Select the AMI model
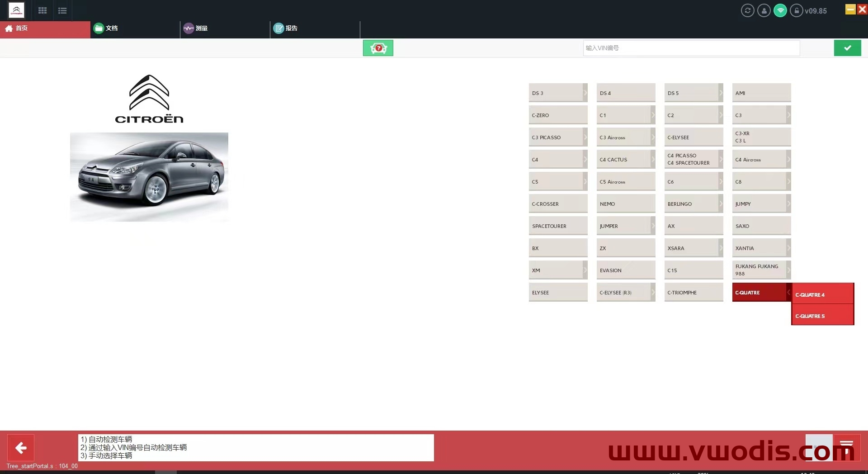Screen dimensions: 868x474 (761, 93)
